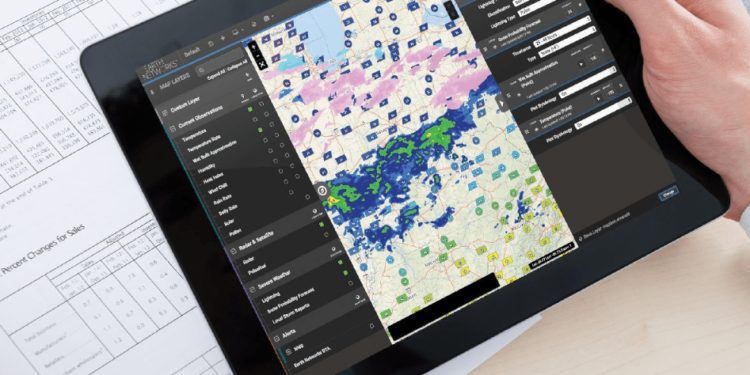Viewport: 750px width, 375px height.
Task: Select the Earth Networks DTA alerts row
Action: (312, 356)
